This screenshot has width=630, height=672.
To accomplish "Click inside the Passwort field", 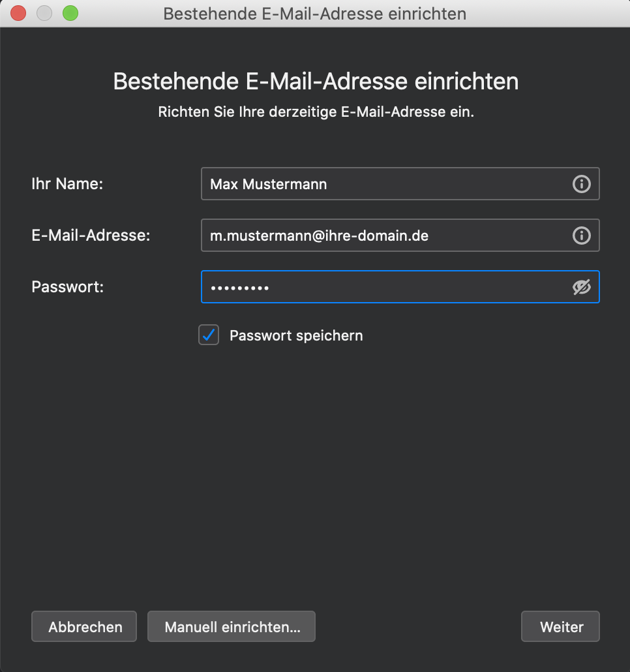I will pyautogui.click(x=400, y=286).
